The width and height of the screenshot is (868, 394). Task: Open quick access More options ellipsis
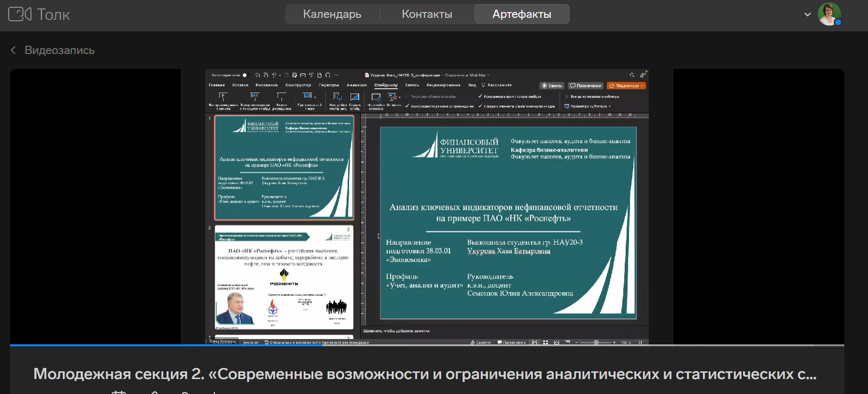[336, 75]
